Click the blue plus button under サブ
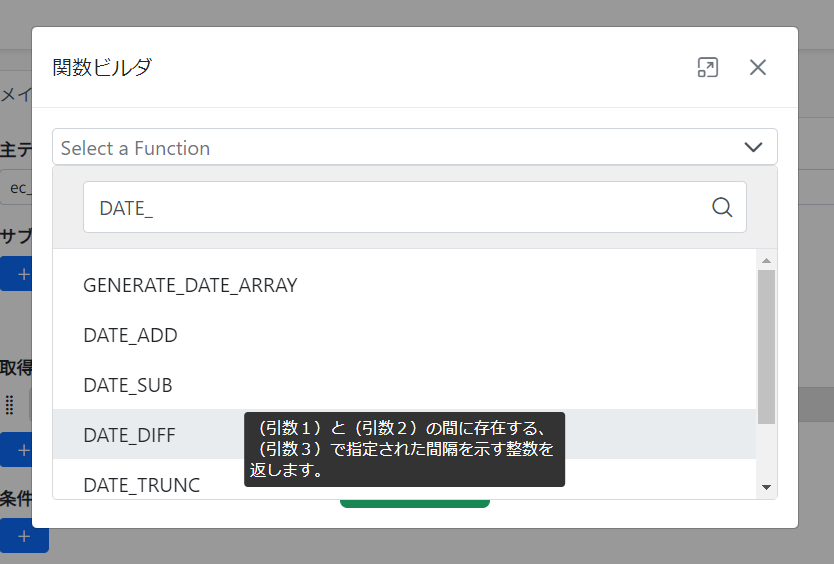The width and height of the screenshot is (834, 564). 15,273
